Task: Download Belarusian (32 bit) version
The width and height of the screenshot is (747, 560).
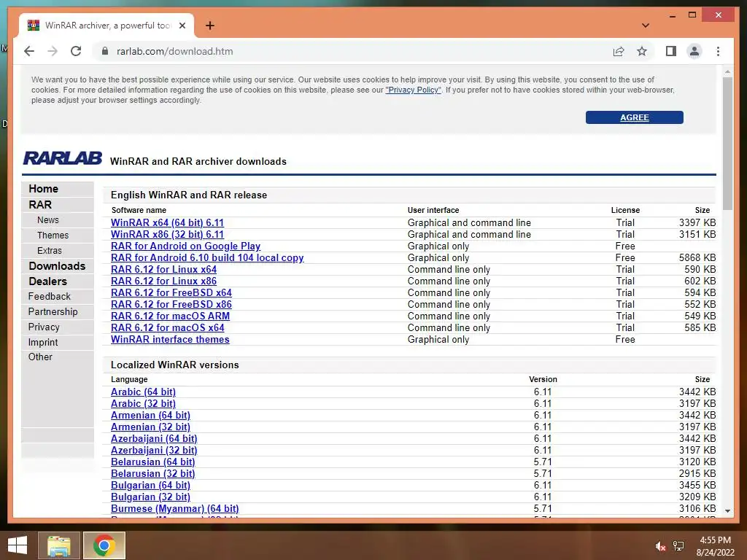Action: coord(153,474)
